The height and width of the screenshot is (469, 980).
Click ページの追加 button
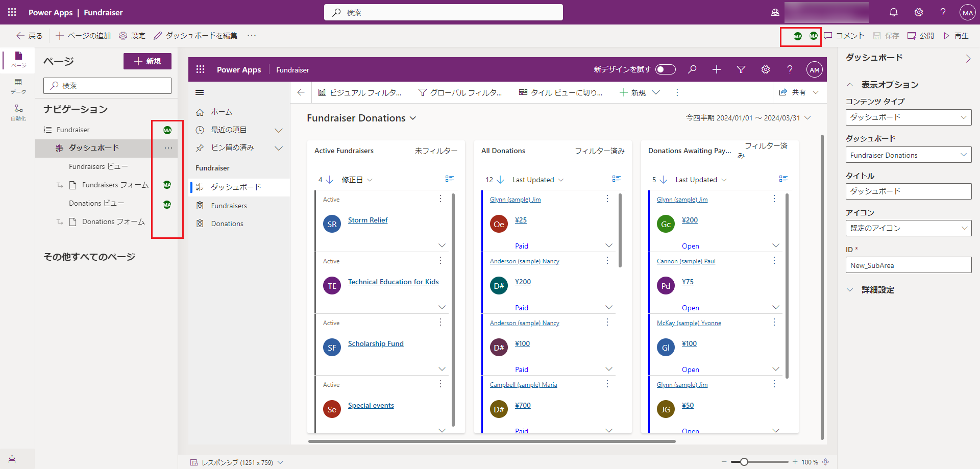[83, 36]
